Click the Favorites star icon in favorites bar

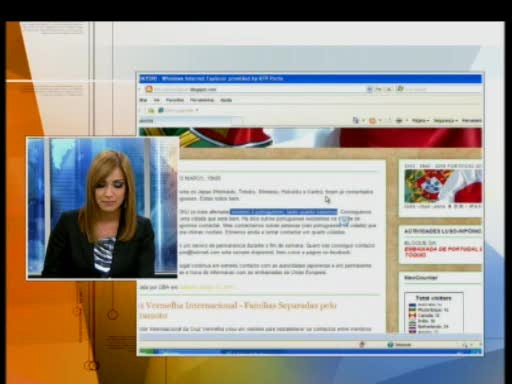(x=151, y=110)
